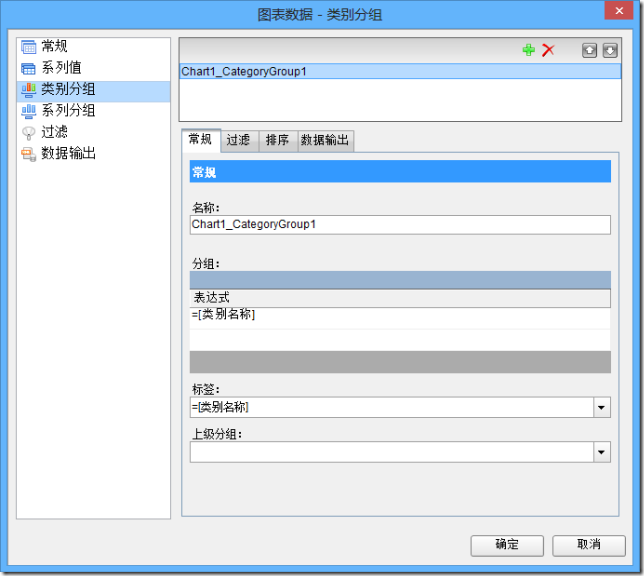Select the =[类别名称] expression row under 分组
The width and height of the screenshot is (644, 576).
(400, 316)
